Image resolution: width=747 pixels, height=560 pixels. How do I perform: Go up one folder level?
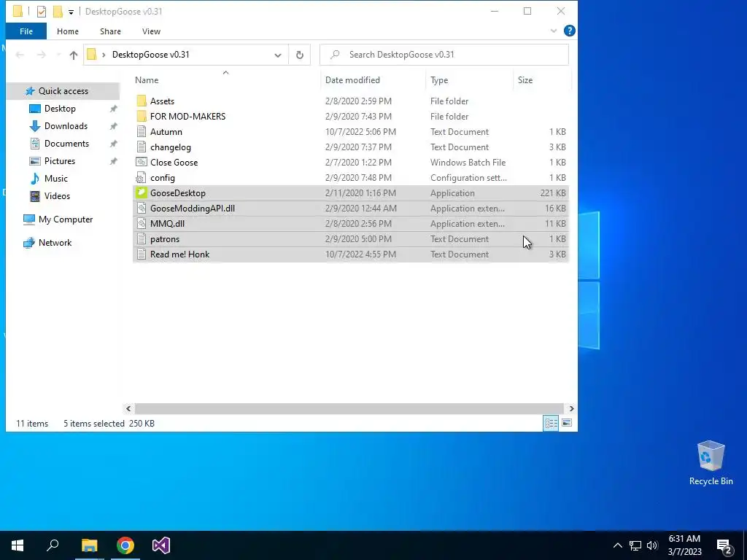74,55
